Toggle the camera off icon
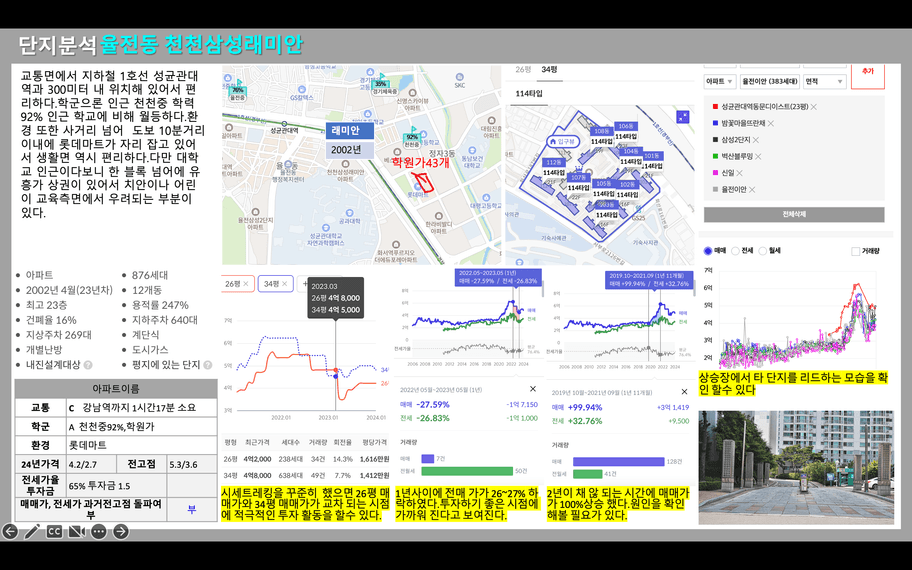Viewport: 912px width, 570px height. tap(77, 531)
